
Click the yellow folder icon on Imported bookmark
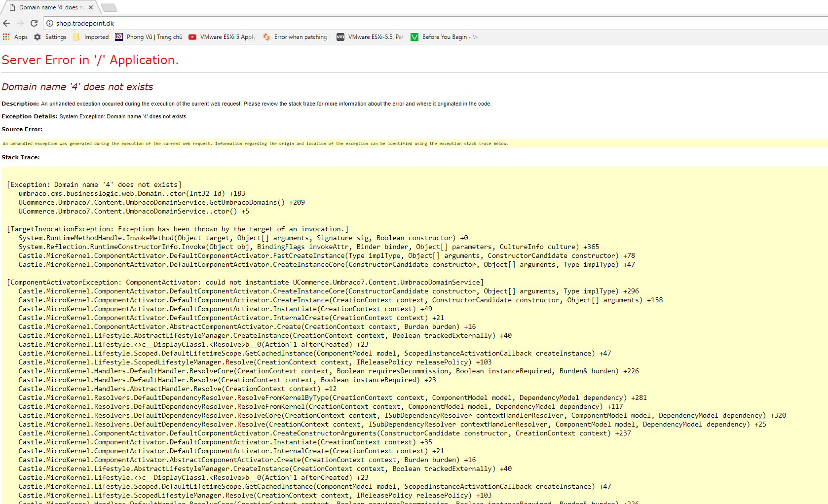(x=76, y=36)
